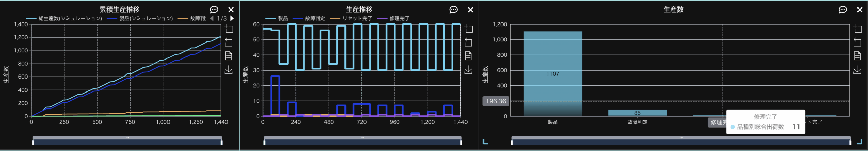Hide 故障判定 series in 生産推移 legend
Viewport: 868px width, 151px height.
coord(309,18)
